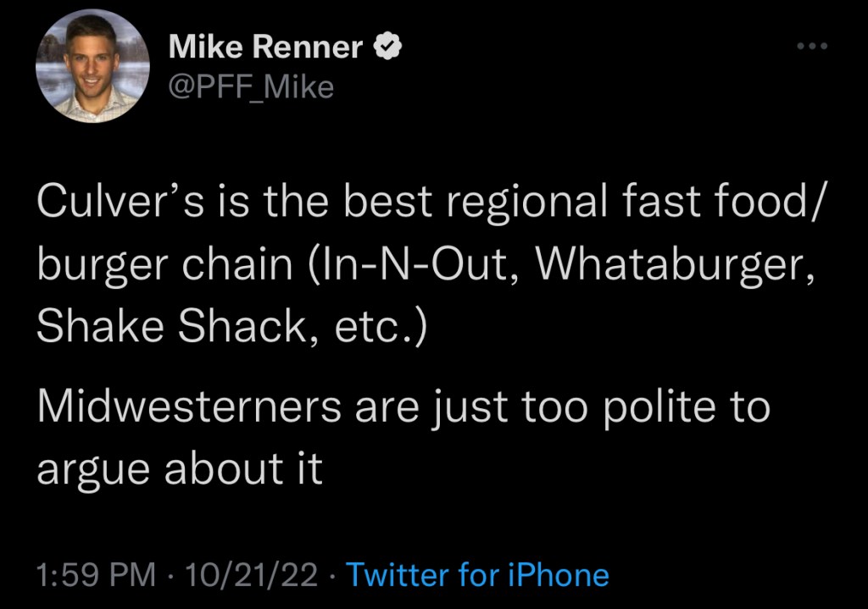Open Mike Renner's profile picture
The image size is (868, 609).
click(x=93, y=68)
